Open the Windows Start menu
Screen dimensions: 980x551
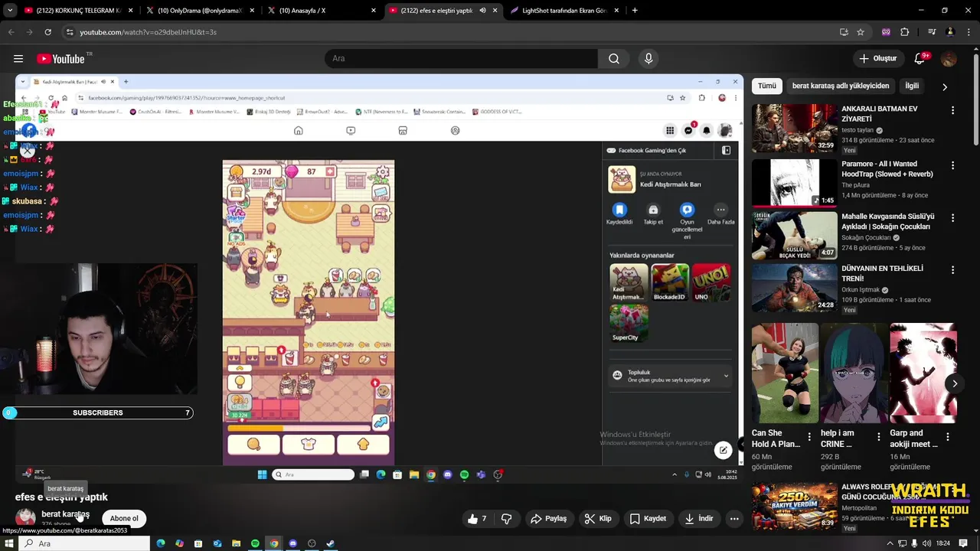click(8, 543)
